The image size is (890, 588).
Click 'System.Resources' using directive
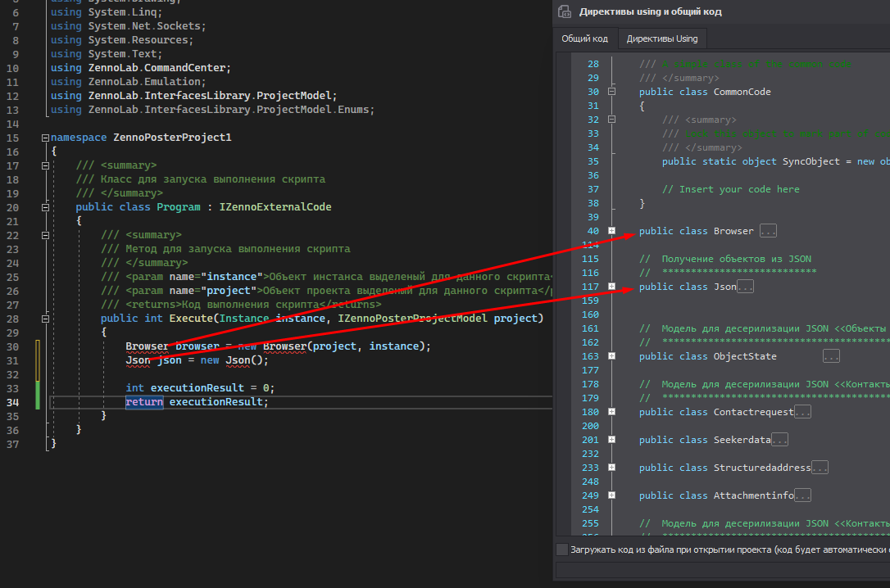coord(139,40)
